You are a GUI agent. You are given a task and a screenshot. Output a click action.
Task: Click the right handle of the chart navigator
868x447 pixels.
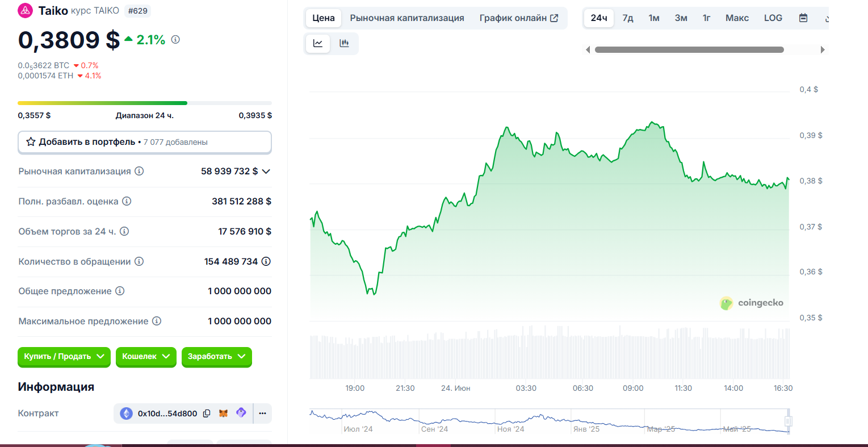(x=788, y=421)
